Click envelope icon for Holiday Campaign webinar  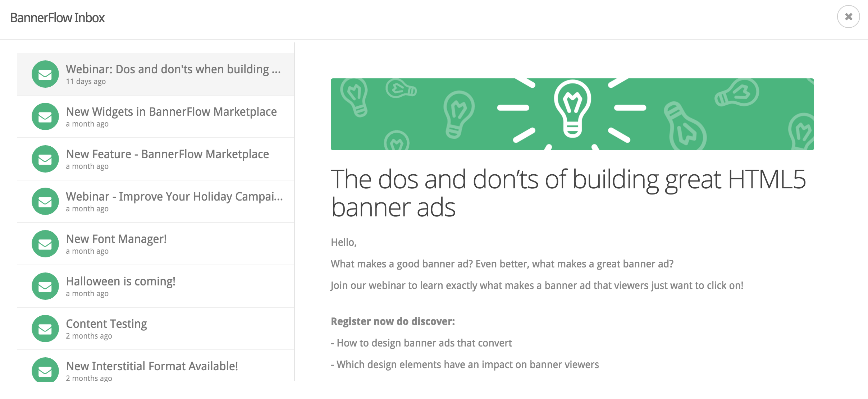(x=45, y=201)
